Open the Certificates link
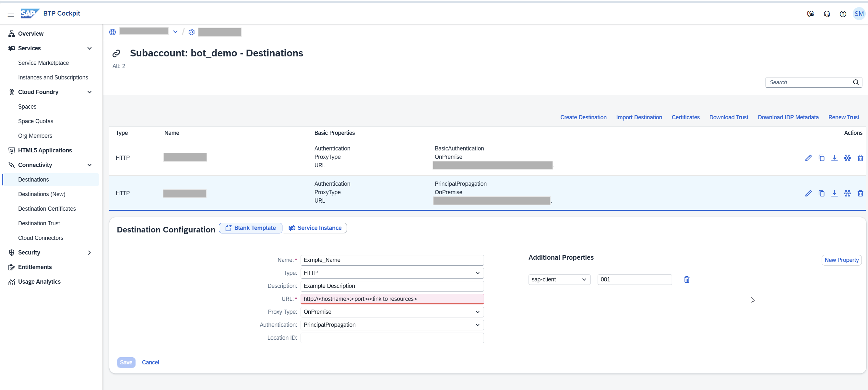The height and width of the screenshot is (390, 868). pos(685,117)
